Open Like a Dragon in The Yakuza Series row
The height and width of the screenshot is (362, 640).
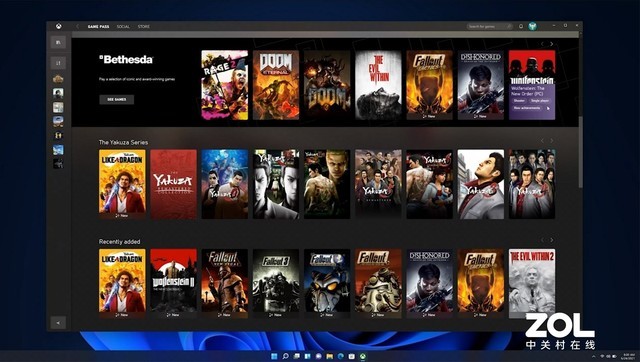point(122,184)
